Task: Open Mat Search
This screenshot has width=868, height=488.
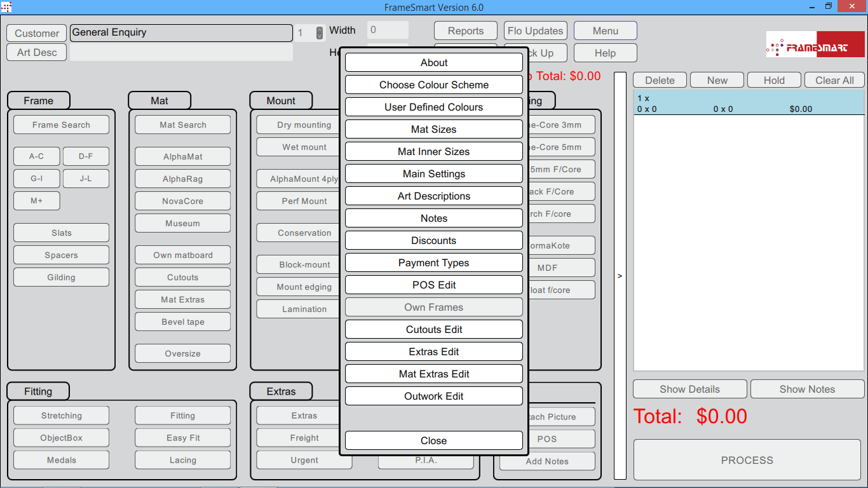Action: pyautogui.click(x=183, y=125)
